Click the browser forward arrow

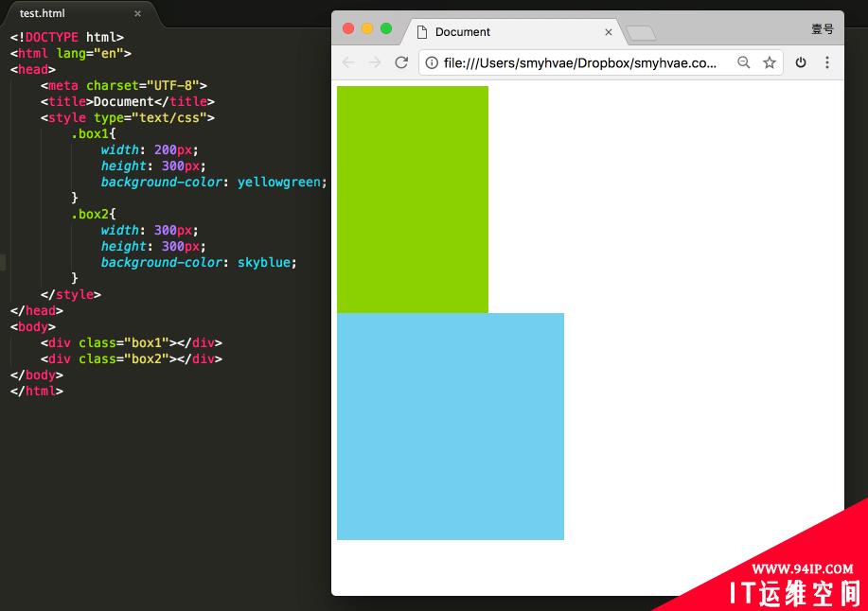pos(375,62)
